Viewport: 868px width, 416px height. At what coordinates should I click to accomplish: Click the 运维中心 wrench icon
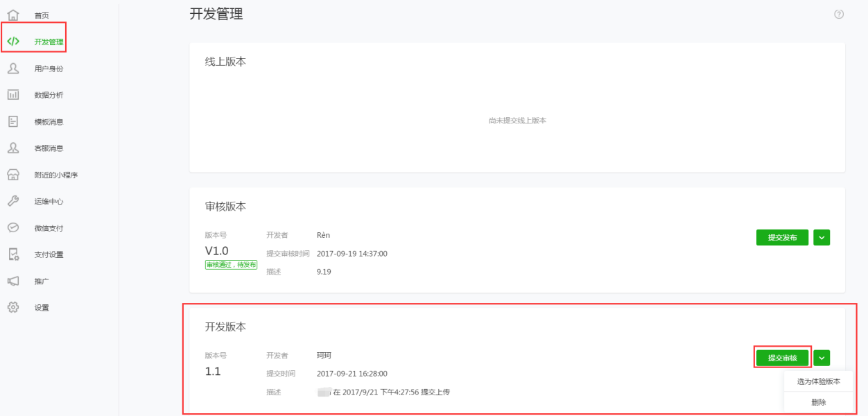pyautogui.click(x=12, y=201)
